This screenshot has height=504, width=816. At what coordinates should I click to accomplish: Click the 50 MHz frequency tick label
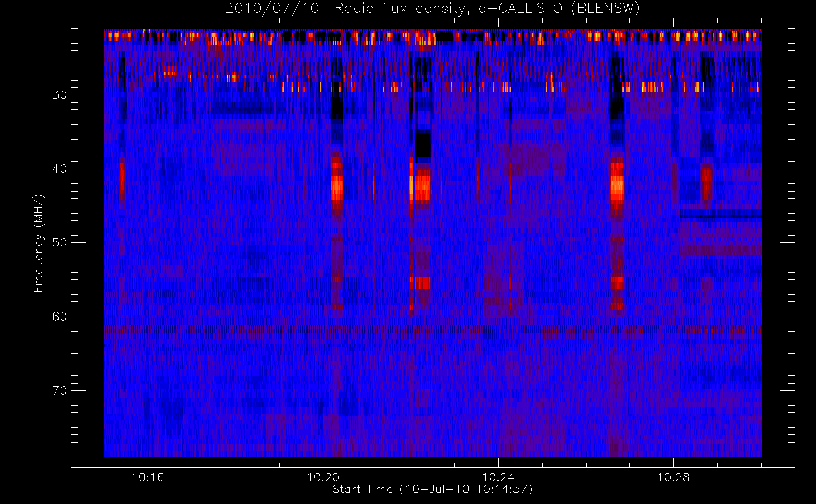pos(60,242)
